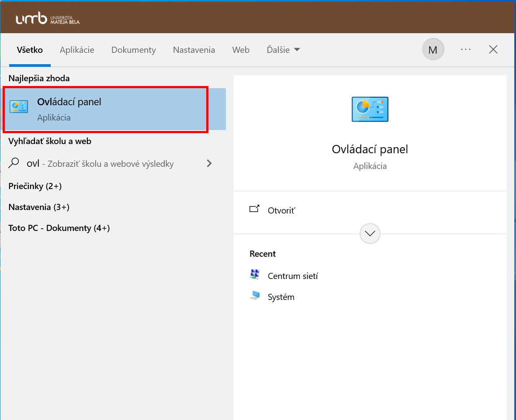Click the Centrum sietí network icon
Viewport: 516px width, 420px height.
coord(254,274)
